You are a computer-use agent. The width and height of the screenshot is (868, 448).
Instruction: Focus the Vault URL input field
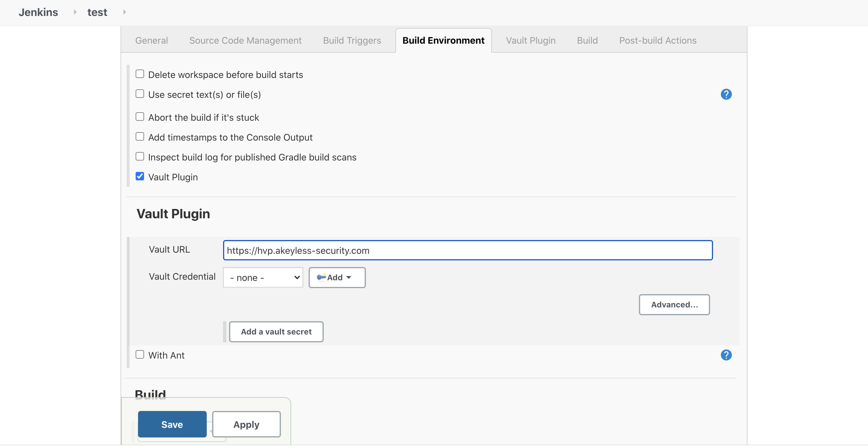tap(467, 250)
